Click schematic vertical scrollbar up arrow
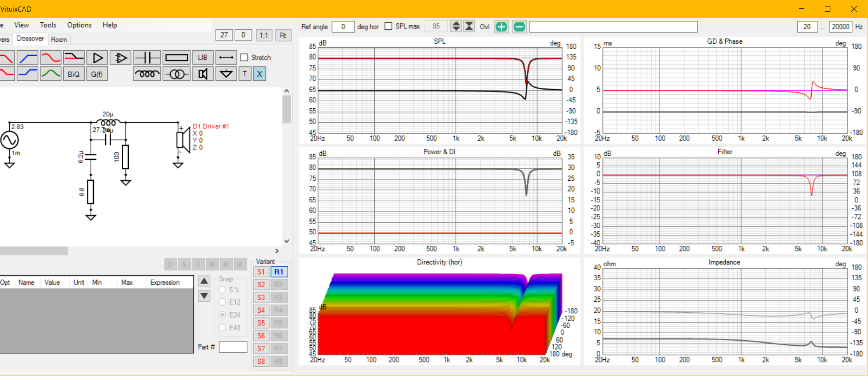Viewport: 868px width, 376px height. pos(286,91)
